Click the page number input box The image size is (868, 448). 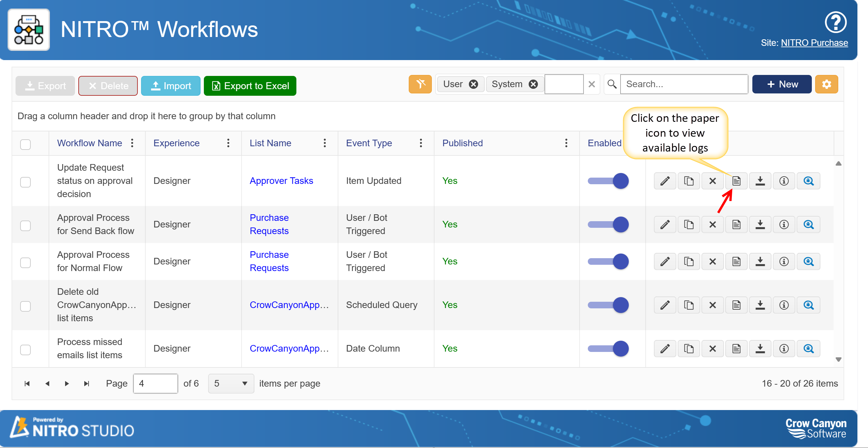pos(155,383)
